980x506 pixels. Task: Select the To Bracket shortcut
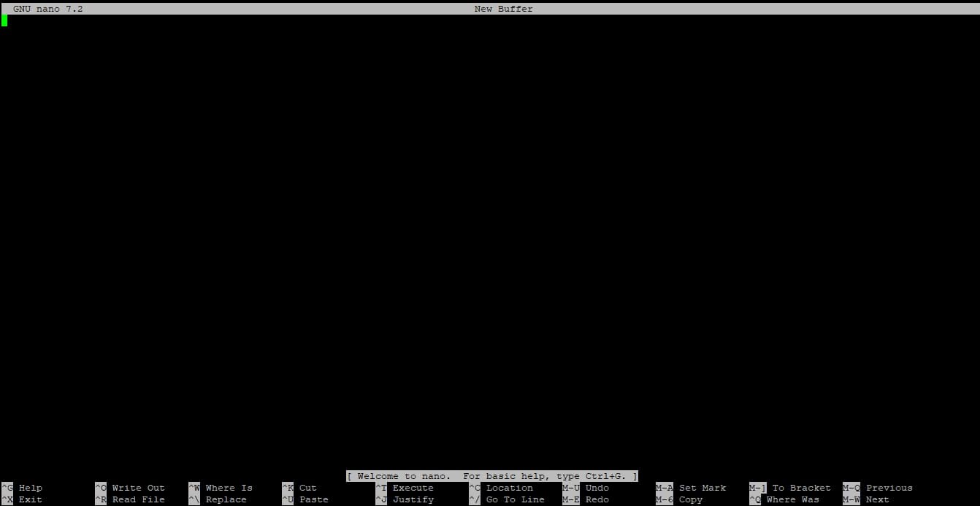tap(791, 488)
